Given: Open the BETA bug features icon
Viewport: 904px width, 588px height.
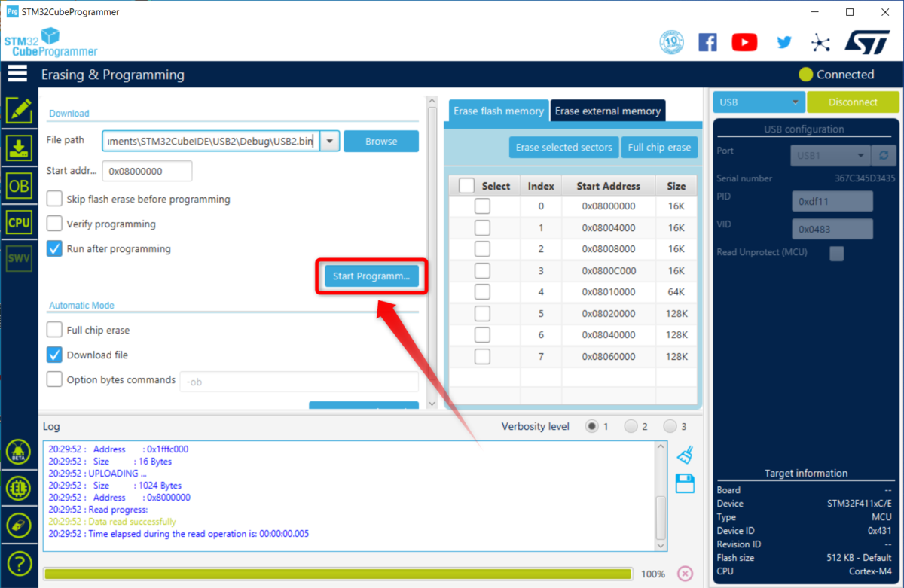Looking at the screenshot, I should pos(19,452).
